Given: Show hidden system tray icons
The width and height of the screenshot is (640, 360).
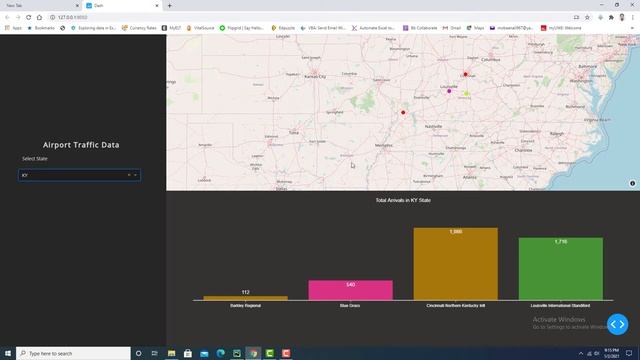Looking at the screenshot, I should [581, 353].
